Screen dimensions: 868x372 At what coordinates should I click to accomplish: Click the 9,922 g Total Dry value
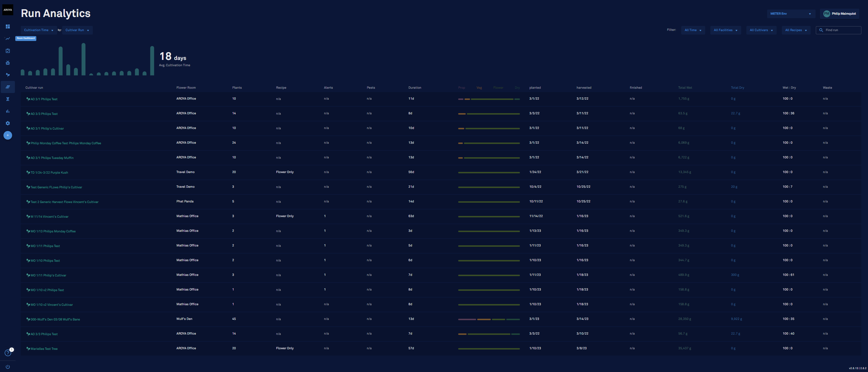[x=736, y=319]
